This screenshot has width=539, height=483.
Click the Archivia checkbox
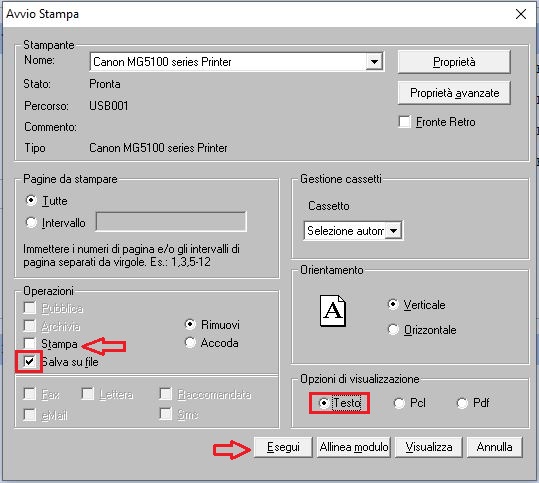[x=30, y=325]
